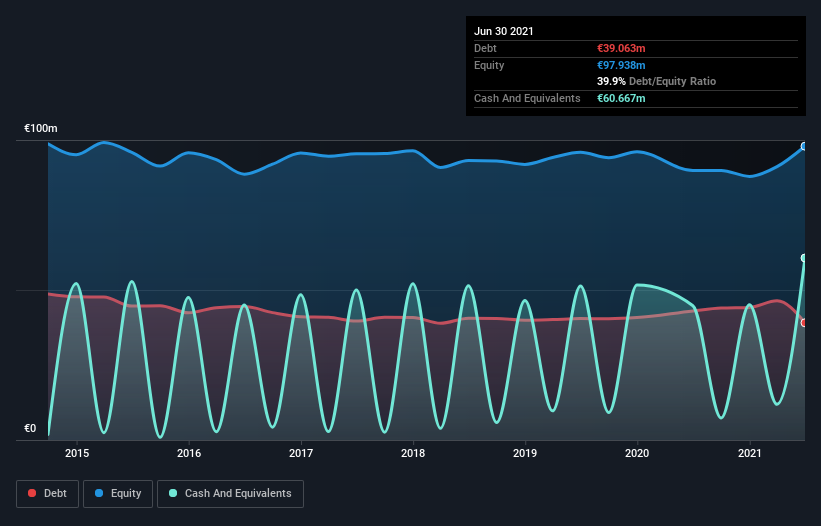The image size is (821, 526).
Task: Click the 2017 x-axis label
Action: [301, 453]
